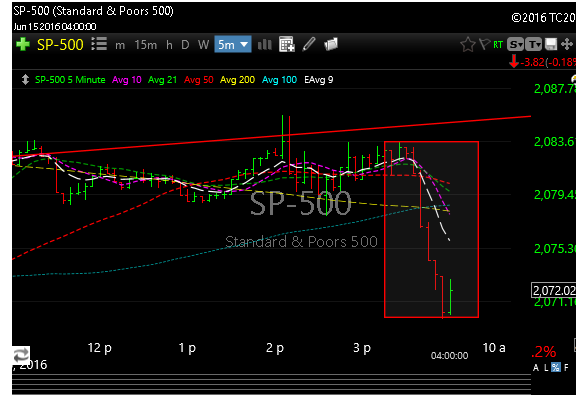Click the up-down arrow reorder plot icon
576x395 pixels.
point(25,79)
